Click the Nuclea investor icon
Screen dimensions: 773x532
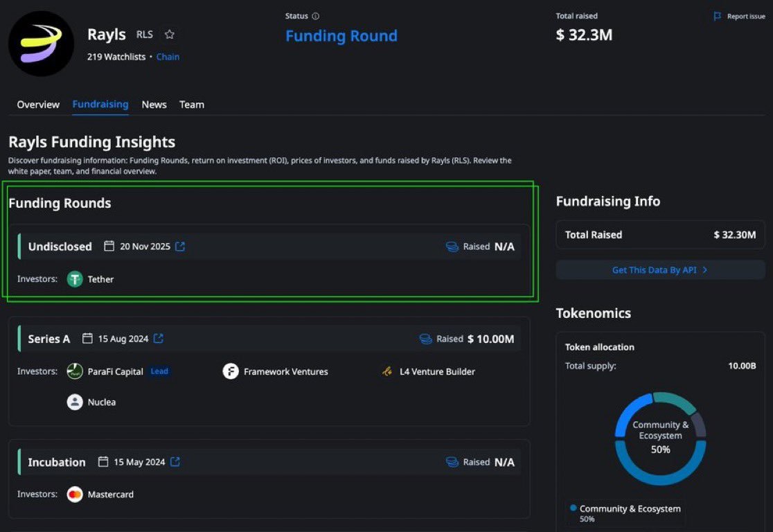(x=74, y=402)
